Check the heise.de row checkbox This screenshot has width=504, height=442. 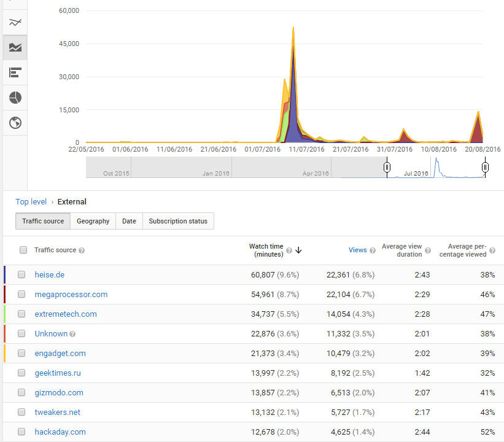pos(21,274)
